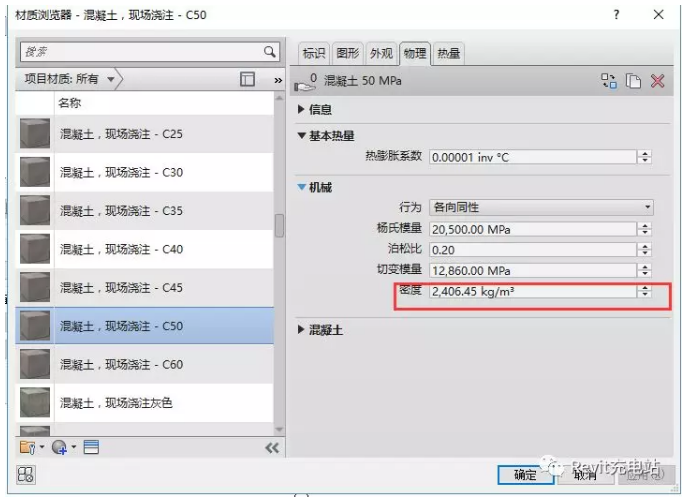Image resolution: width=684 pixels, height=498 pixels.
Task: Collapse the 基本热量 section
Action: point(301,136)
